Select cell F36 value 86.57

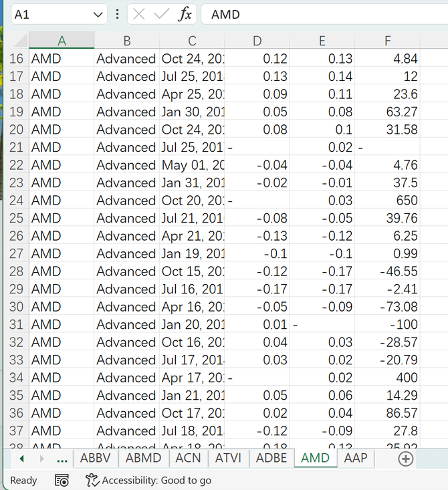(x=387, y=413)
